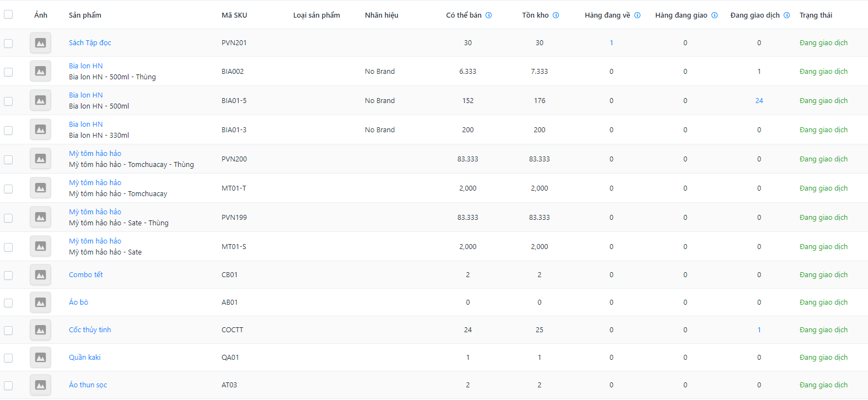Viewport: 868px width, 400px height.
Task: Open the Combo tết product link
Action: pos(85,275)
